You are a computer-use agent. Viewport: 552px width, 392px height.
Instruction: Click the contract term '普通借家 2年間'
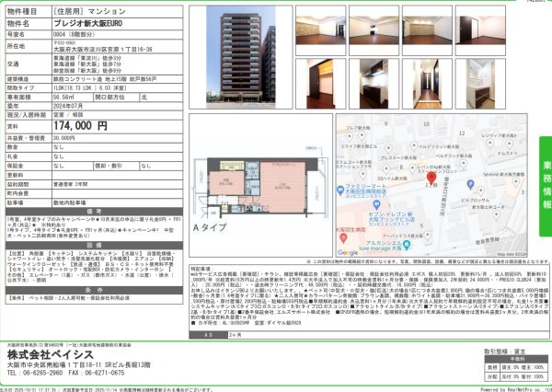71,184
